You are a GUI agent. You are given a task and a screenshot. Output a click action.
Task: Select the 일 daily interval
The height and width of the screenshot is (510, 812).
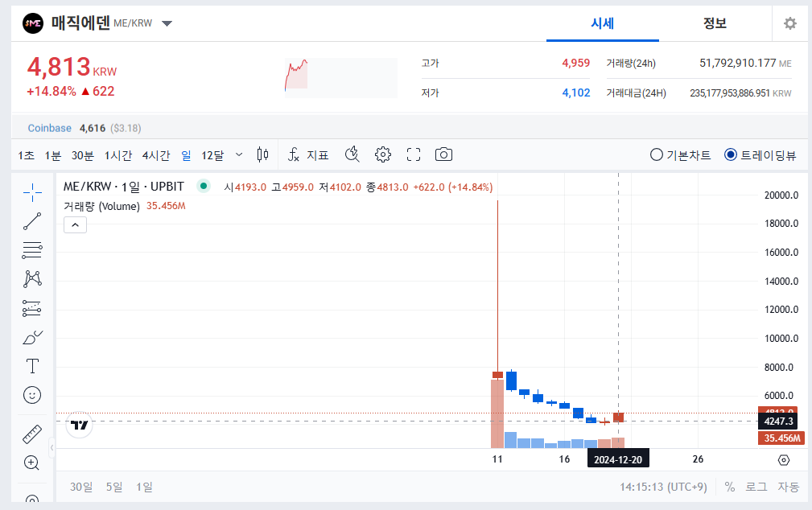click(187, 155)
